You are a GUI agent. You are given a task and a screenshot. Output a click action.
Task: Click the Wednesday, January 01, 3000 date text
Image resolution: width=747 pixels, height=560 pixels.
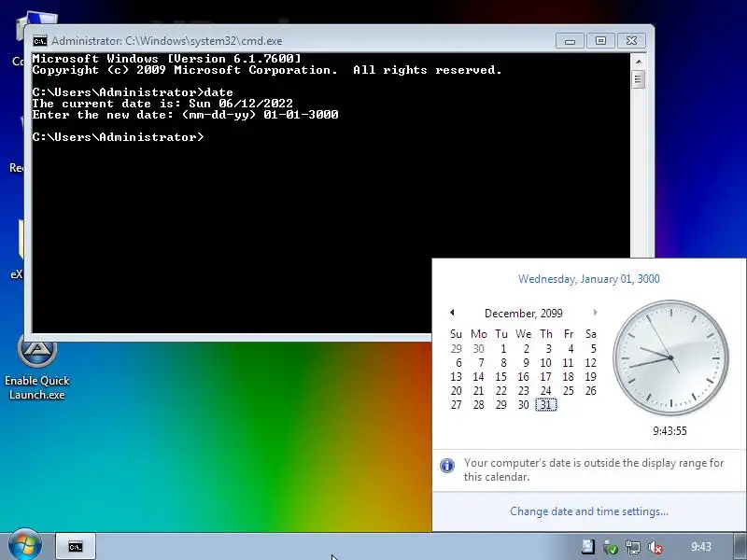click(x=589, y=278)
